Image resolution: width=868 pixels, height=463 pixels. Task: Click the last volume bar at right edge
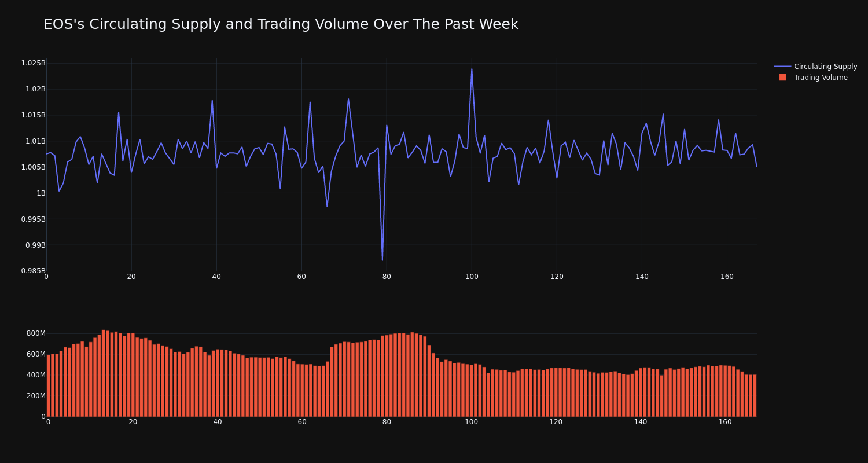coord(755,396)
